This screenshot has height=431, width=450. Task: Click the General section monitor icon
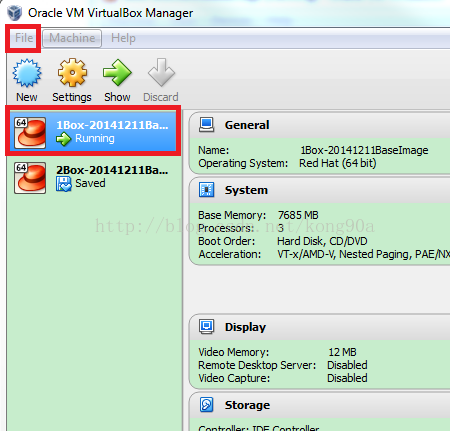pos(206,125)
